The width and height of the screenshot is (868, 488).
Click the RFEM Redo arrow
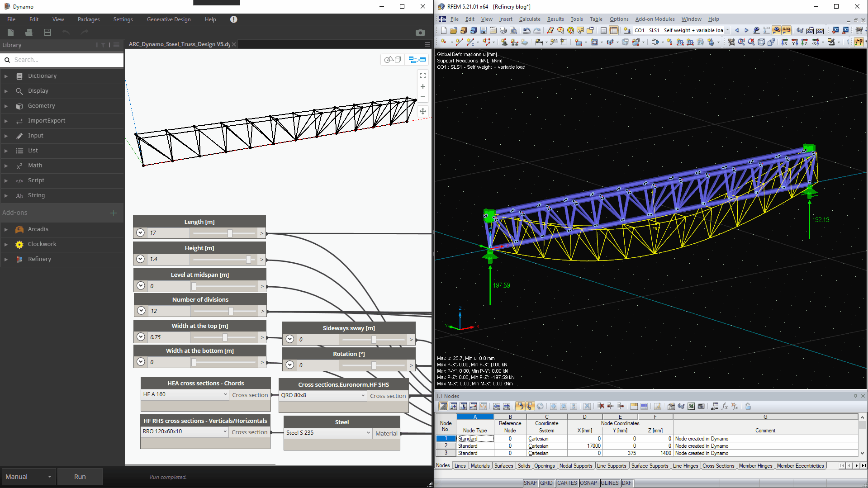pyautogui.click(x=537, y=30)
